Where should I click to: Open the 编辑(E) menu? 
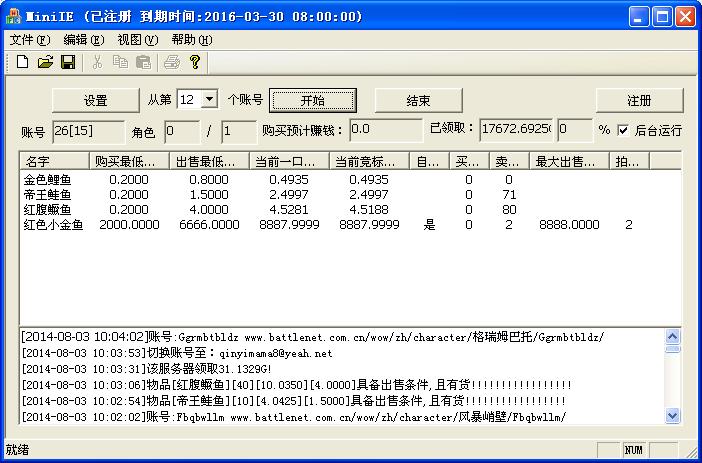pyautogui.click(x=84, y=40)
